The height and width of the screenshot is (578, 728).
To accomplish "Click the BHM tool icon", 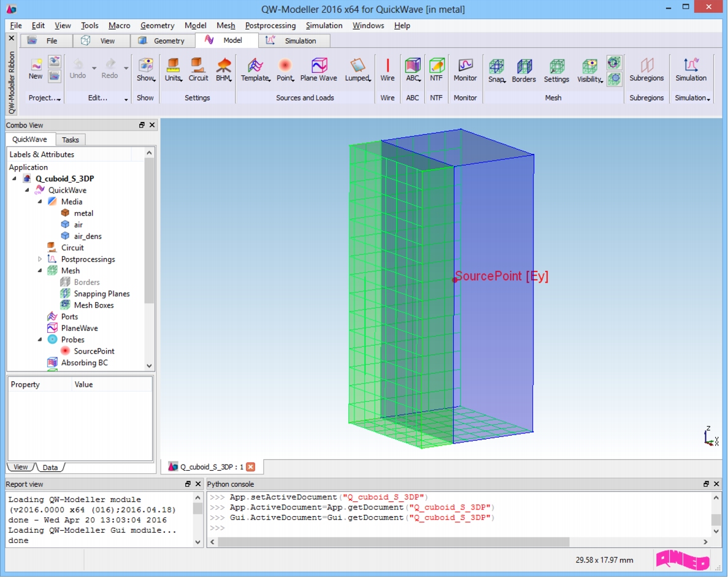I will coord(224,70).
